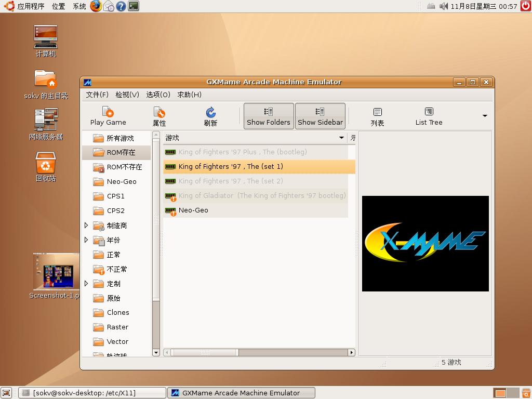
Task: Select the 正常 folder
Action: tap(116, 255)
